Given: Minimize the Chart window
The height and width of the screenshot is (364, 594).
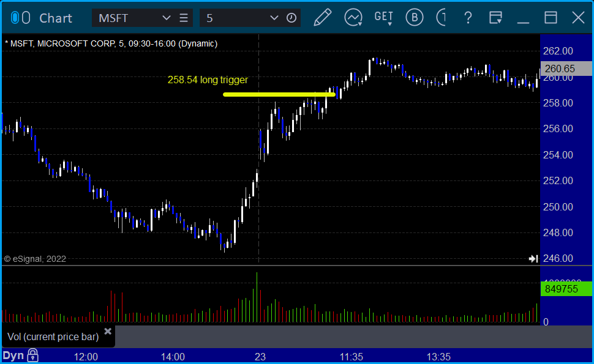Looking at the screenshot, I should 523,23.
